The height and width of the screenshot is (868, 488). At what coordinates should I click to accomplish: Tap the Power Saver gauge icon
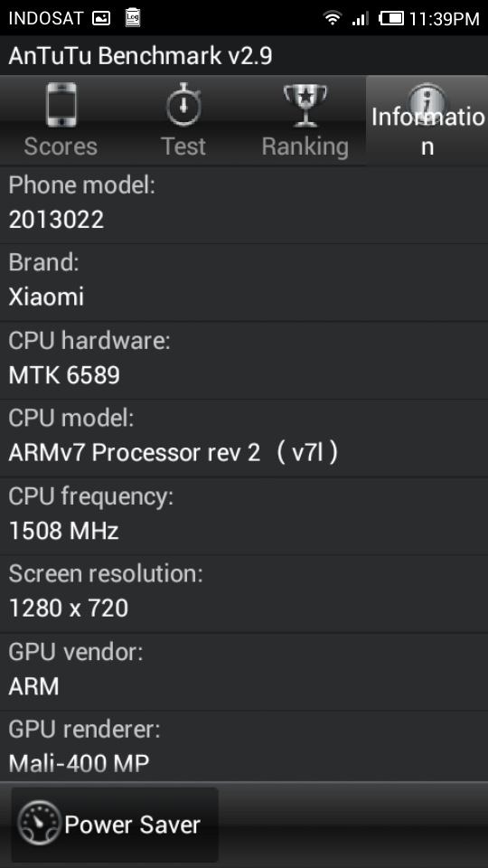pos(38,824)
